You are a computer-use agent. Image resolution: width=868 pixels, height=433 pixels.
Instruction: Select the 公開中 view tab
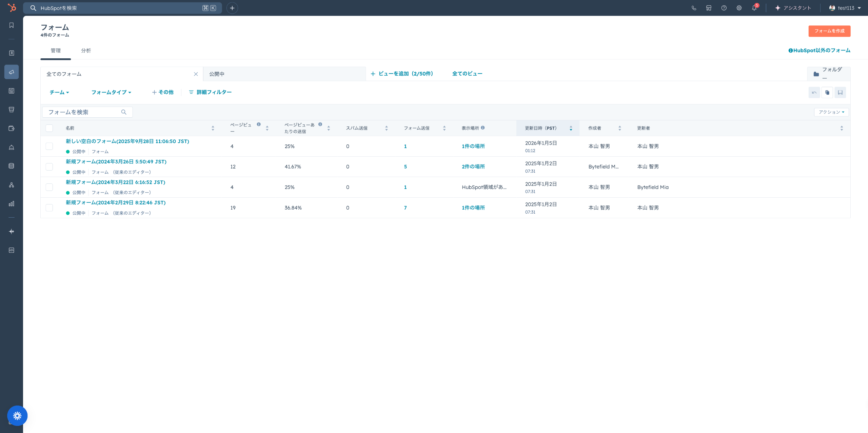click(217, 74)
